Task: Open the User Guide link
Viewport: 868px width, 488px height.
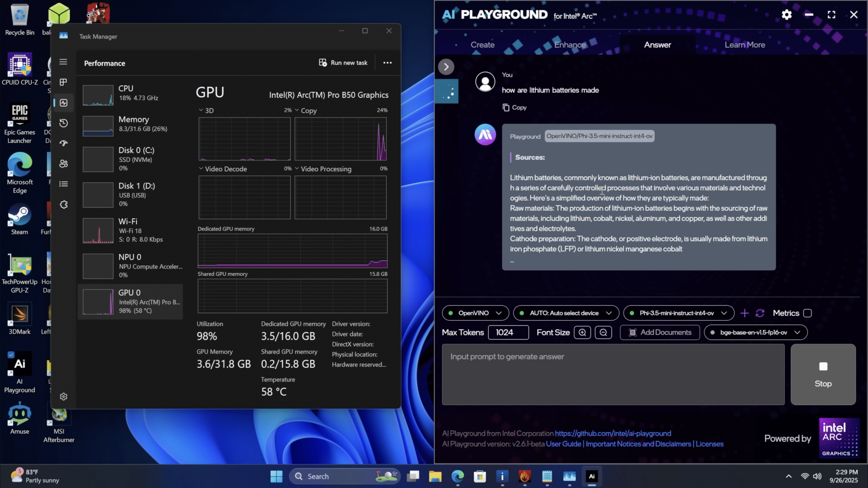Action: tap(563, 444)
